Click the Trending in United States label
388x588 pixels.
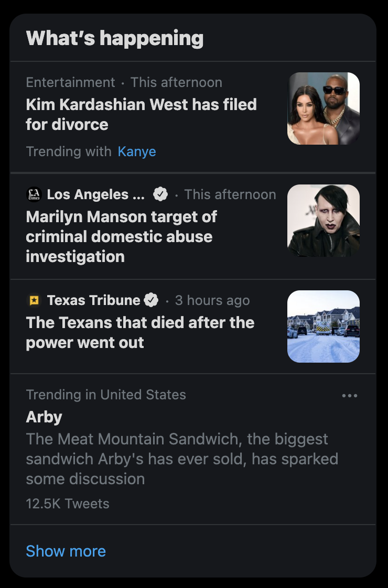click(x=106, y=395)
